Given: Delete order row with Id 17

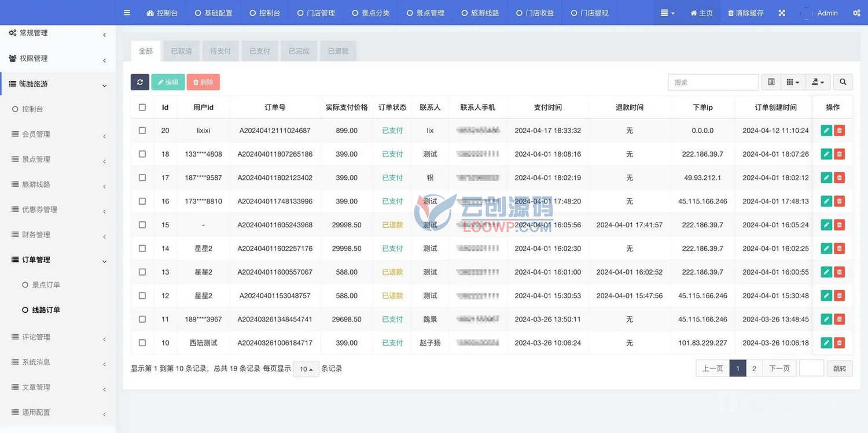Looking at the screenshot, I should tap(840, 177).
